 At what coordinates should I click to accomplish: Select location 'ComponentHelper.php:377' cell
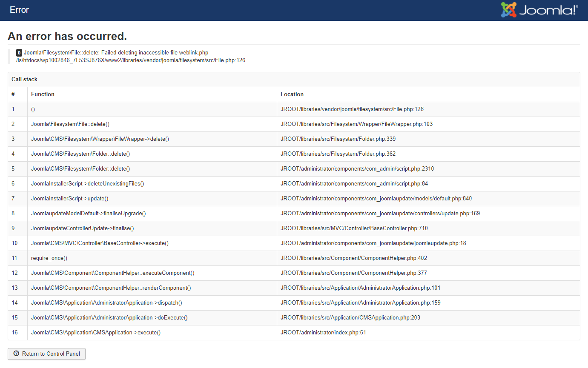[428, 273]
